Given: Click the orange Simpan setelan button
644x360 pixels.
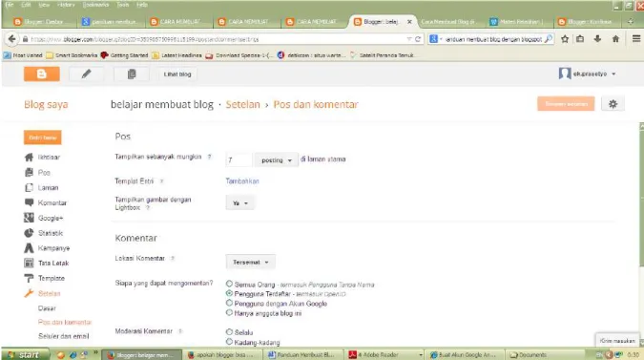Looking at the screenshot, I should [x=566, y=104].
